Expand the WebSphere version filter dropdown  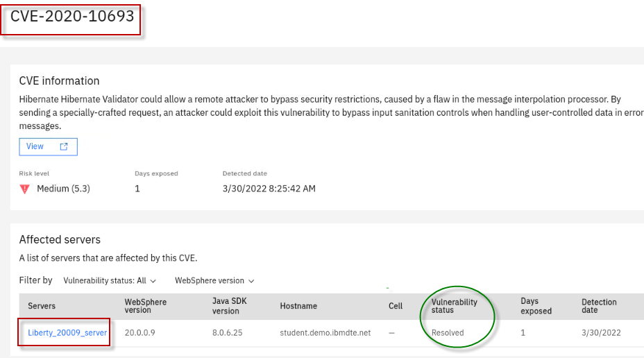pos(214,280)
